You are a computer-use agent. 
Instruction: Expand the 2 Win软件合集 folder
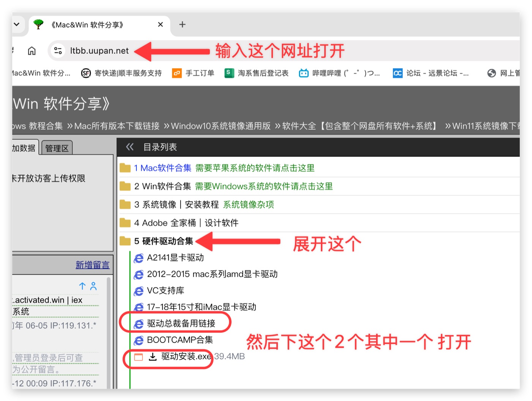point(162,186)
